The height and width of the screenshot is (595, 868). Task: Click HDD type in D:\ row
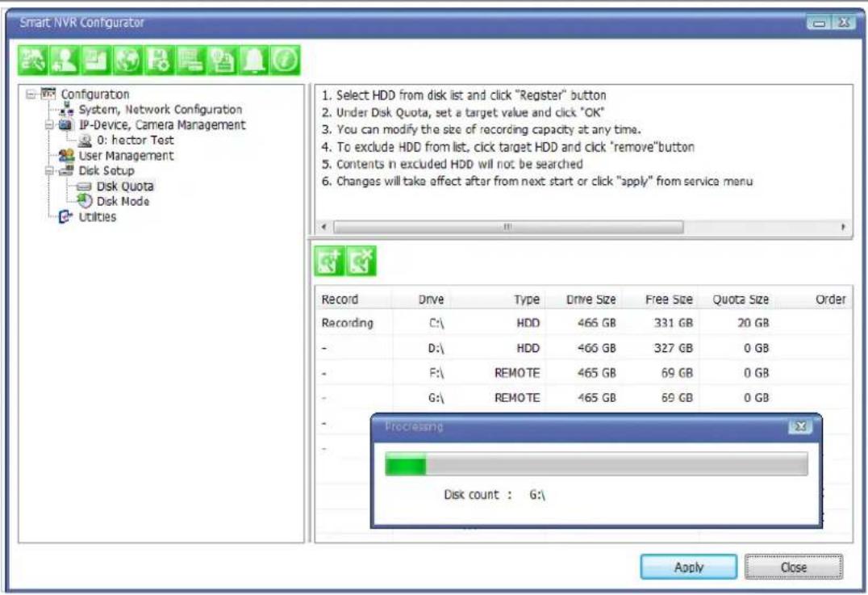(528, 348)
